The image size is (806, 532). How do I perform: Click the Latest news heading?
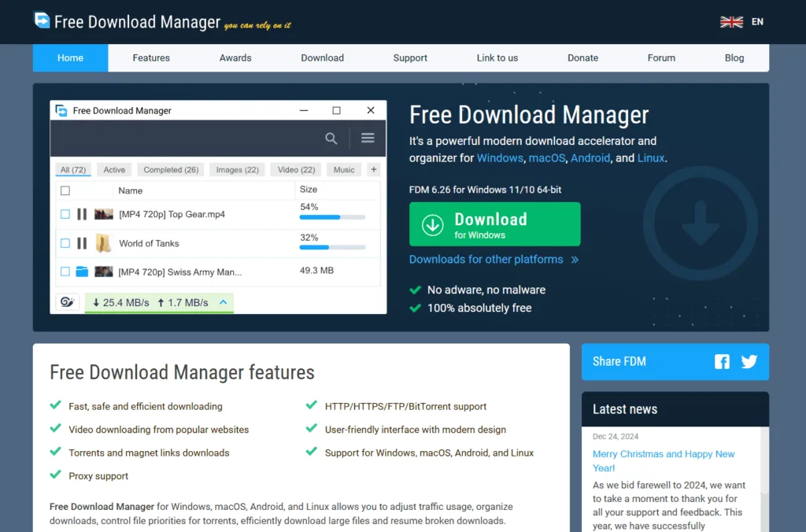(624, 409)
